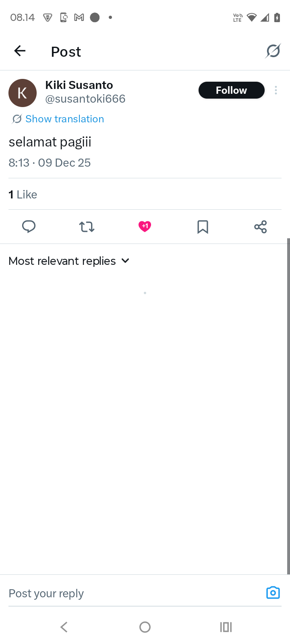View the 1 Like list
This screenshot has width=290, height=644.
click(x=23, y=194)
